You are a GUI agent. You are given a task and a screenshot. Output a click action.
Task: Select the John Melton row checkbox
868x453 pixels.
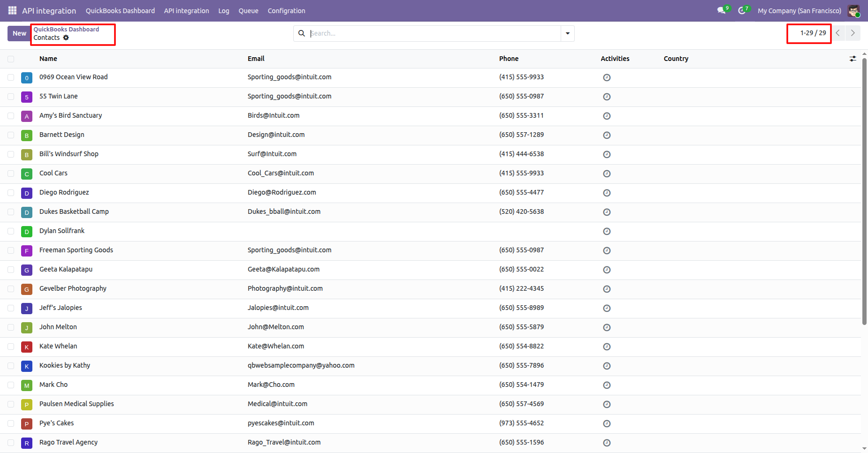pos(11,327)
